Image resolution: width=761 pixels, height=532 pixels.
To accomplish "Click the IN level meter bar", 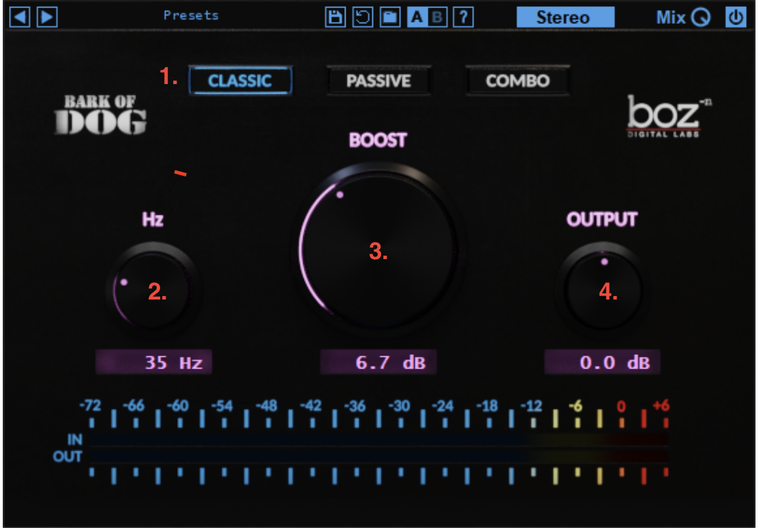I will (379, 440).
